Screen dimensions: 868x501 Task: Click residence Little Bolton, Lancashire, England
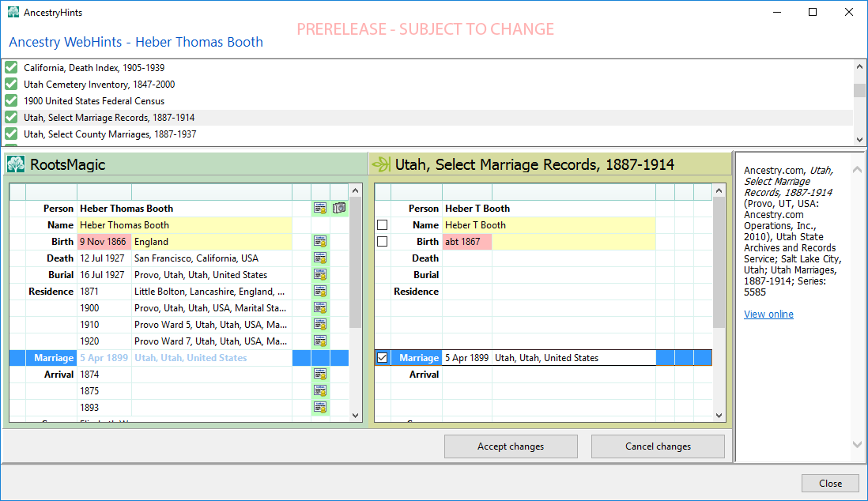point(209,291)
